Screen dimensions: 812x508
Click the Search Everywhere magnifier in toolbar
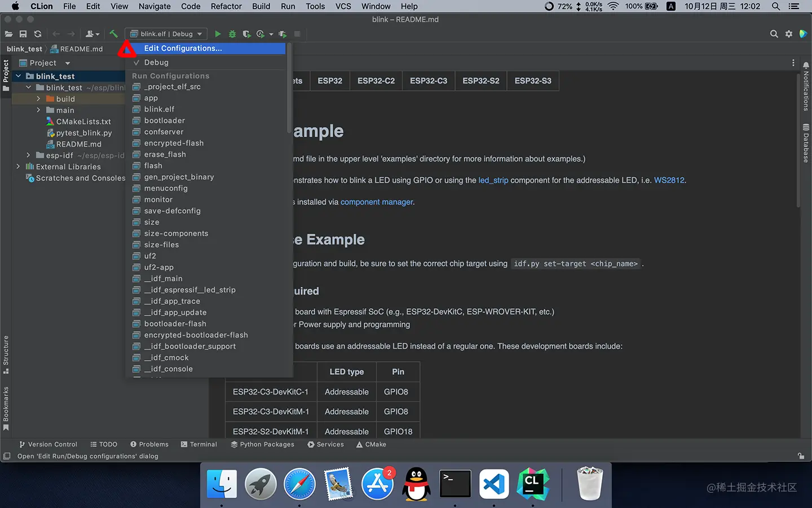(774, 34)
